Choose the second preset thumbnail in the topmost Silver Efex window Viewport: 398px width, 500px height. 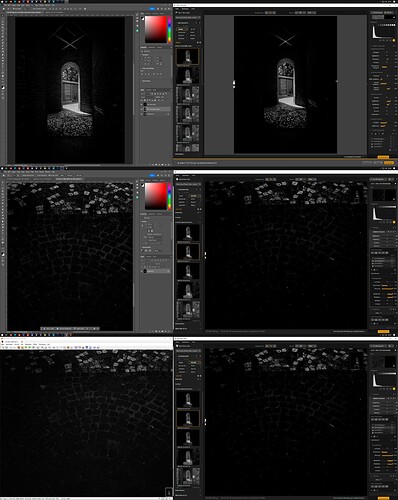coord(188,76)
